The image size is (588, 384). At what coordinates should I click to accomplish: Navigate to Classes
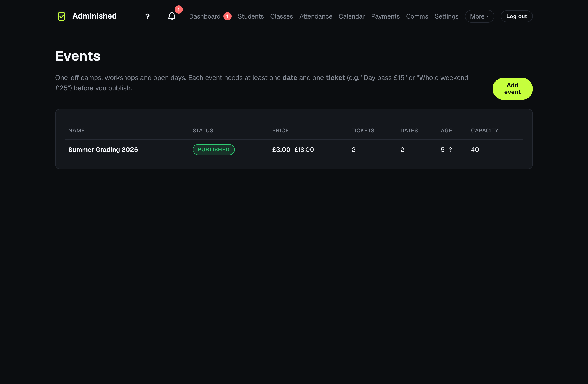(281, 16)
